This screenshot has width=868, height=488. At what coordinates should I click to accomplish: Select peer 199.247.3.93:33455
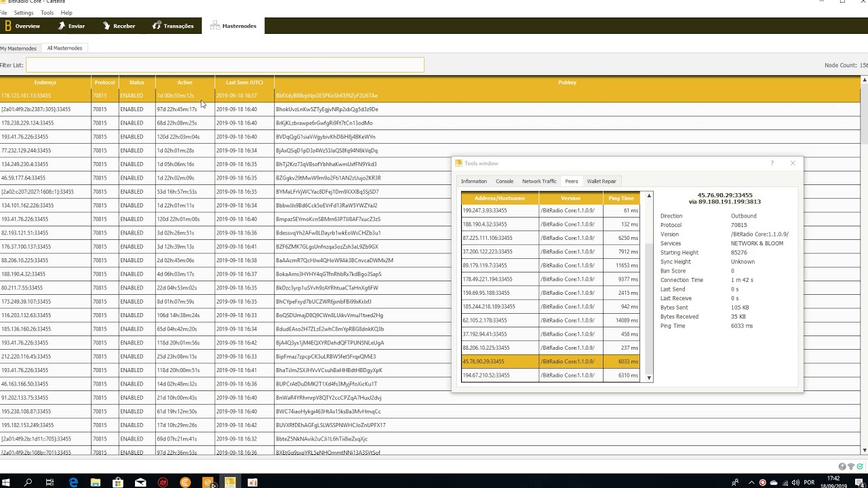pyautogui.click(x=551, y=211)
